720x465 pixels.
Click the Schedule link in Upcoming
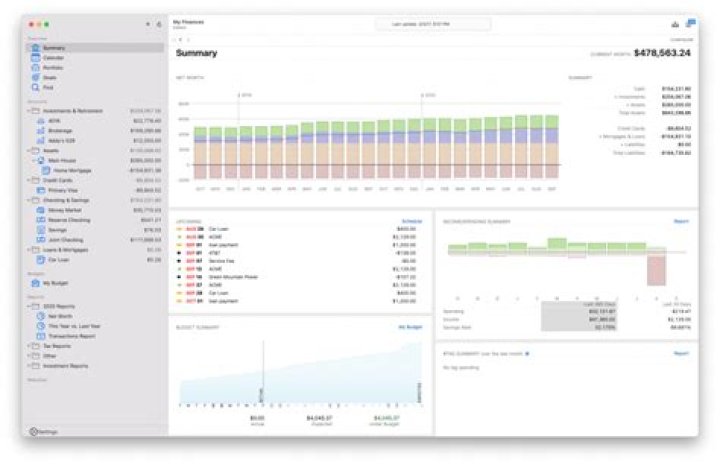412,220
